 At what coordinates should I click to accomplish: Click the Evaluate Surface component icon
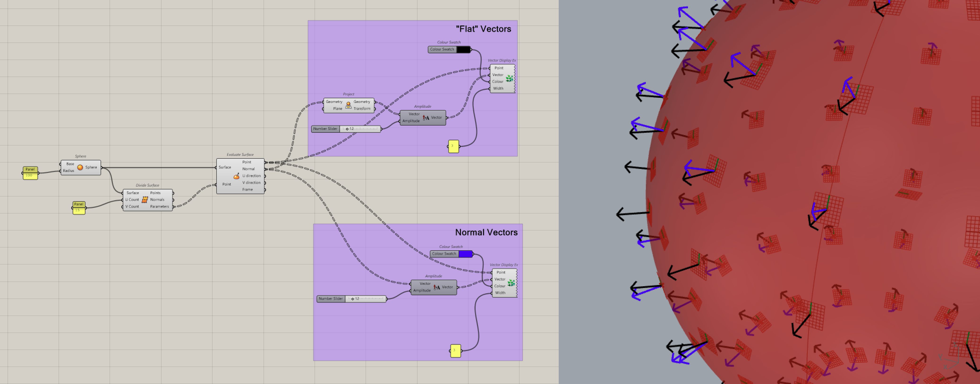pos(236,176)
